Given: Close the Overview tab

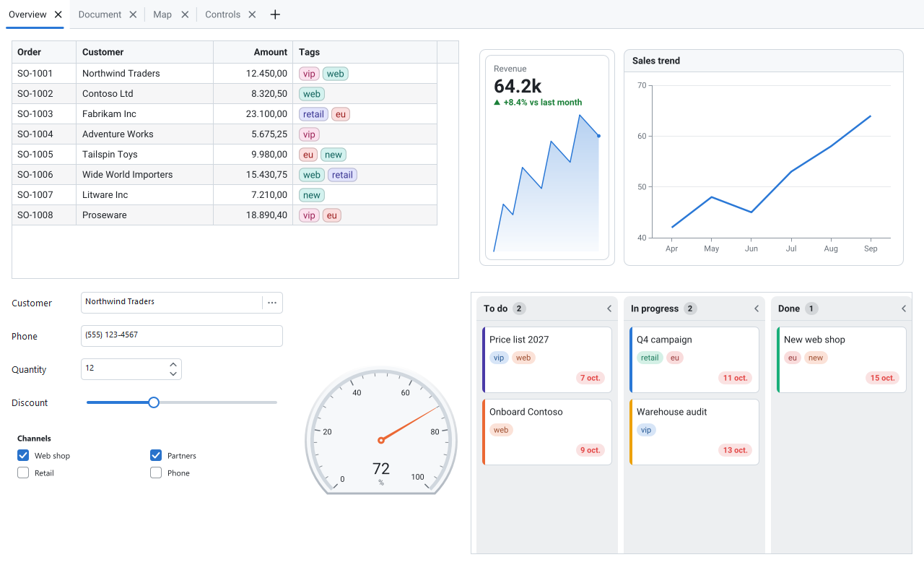Looking at the screenshot, I should tap(58, 14).
